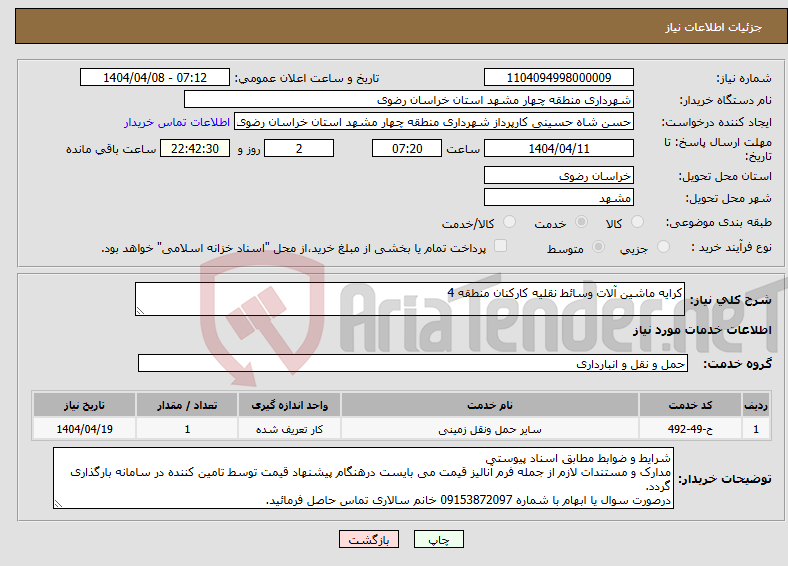
Task: Toggle the اسناد خزانه اسلامی payment checkbox
Action: (500, 246)
